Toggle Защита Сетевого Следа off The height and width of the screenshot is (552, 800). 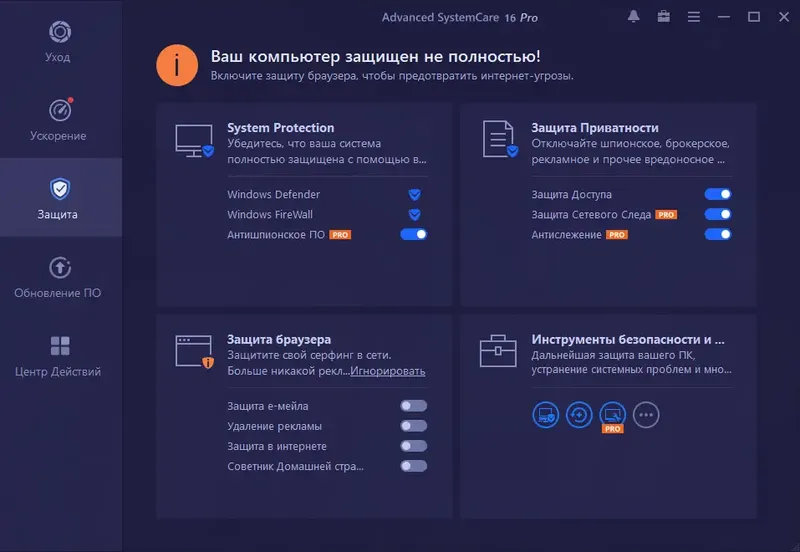[x=718, y=214]
